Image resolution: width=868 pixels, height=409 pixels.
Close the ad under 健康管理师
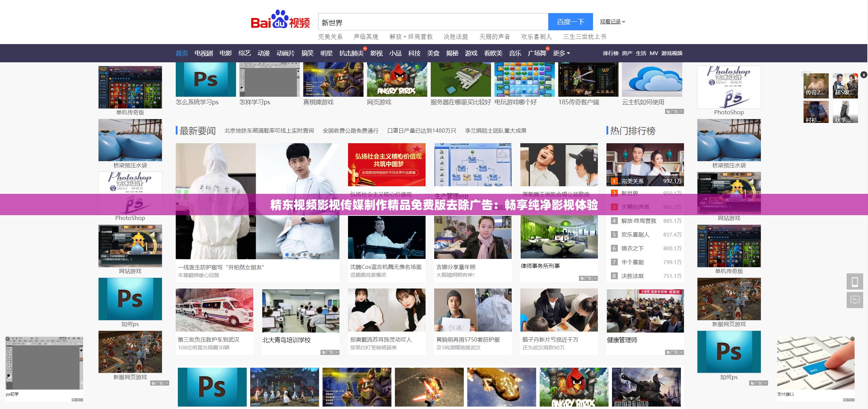[681, 352]
